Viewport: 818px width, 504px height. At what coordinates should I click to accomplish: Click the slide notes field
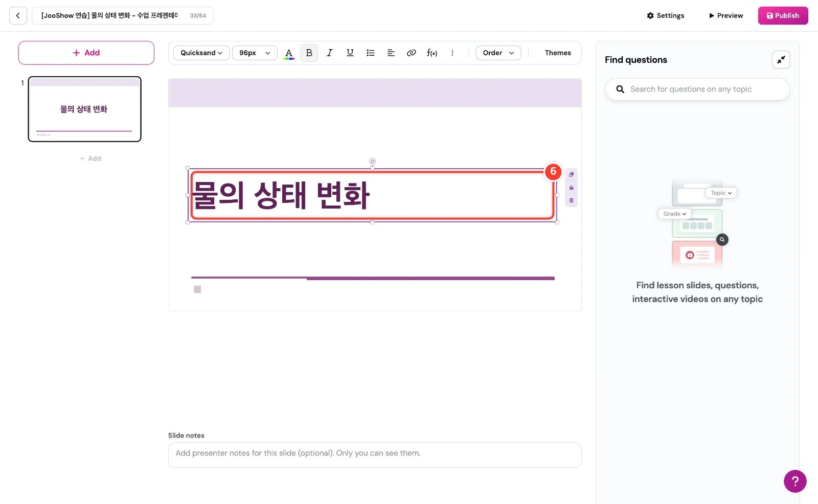point(375,455)
